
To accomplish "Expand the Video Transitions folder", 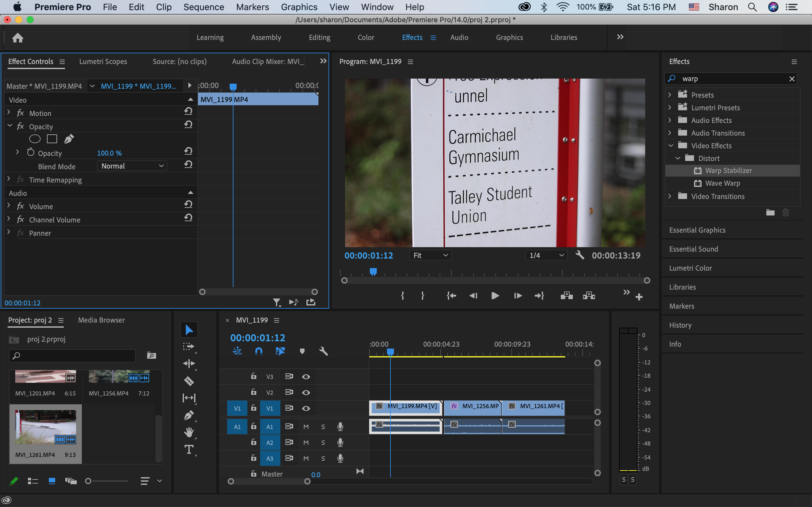I will (670, 196).
